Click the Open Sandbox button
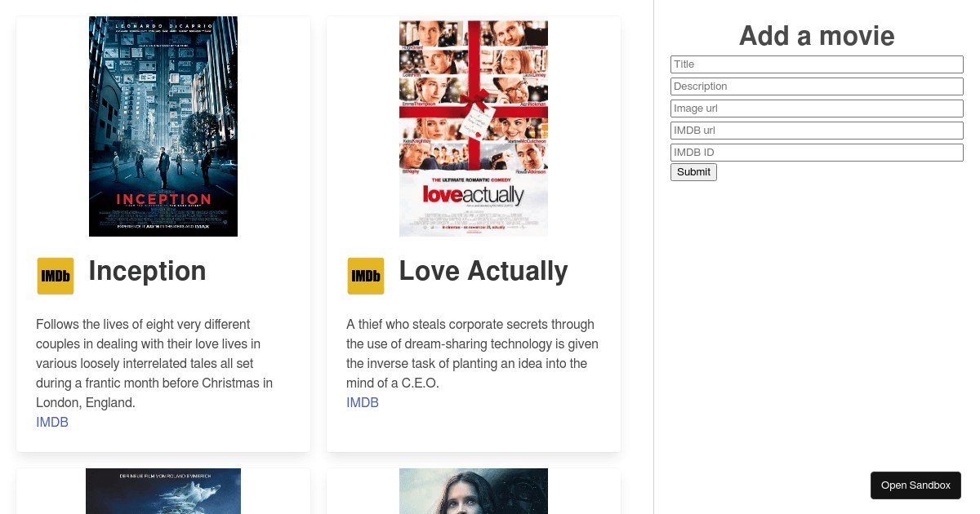 (915, 485)
